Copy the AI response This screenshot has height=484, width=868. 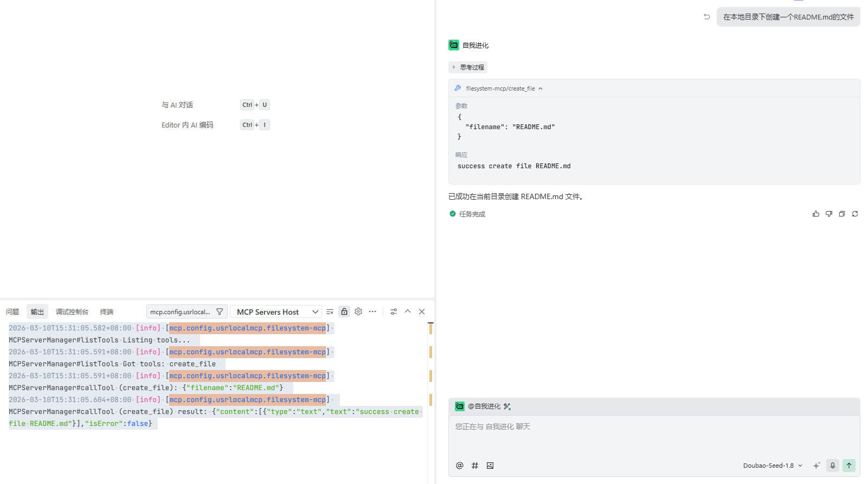pos(841,214)
